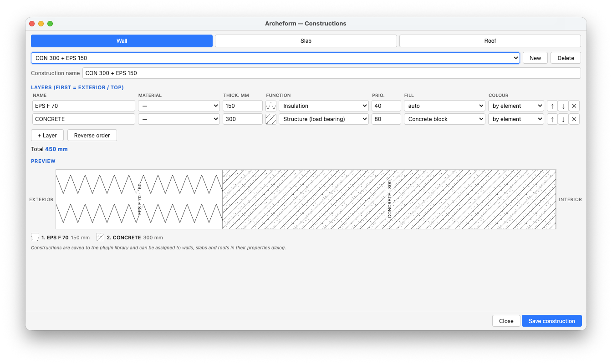Click the priority 80 field
Image resolution: width=612 pixels, height=364 pixels.
[386, 119]
